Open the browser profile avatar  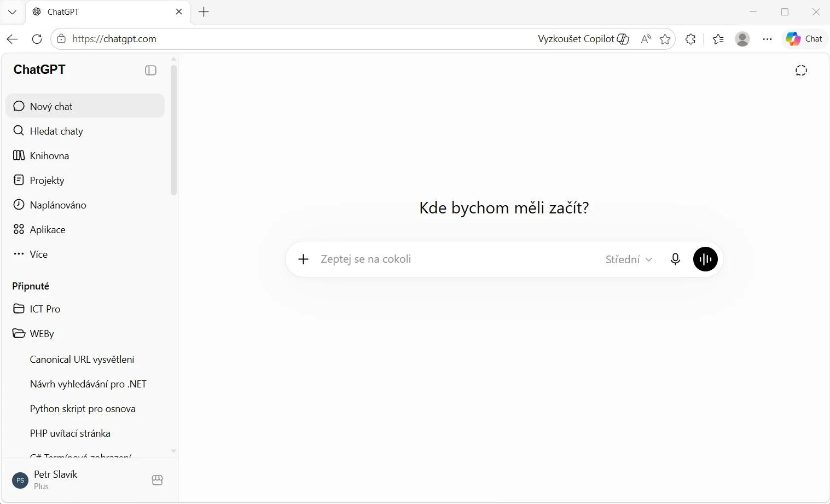pyautogui.click(x=742, y=39)
